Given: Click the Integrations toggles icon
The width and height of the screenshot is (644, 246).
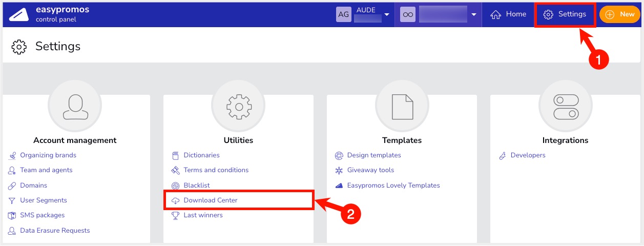Looking at the screenshot, I should (566, 106).
